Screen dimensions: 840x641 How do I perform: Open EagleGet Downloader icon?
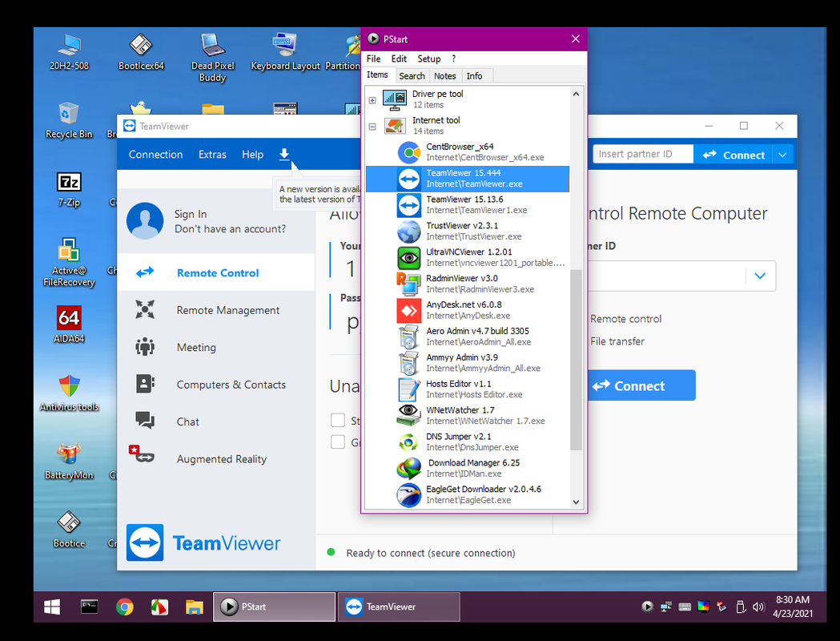click(408, 494)
